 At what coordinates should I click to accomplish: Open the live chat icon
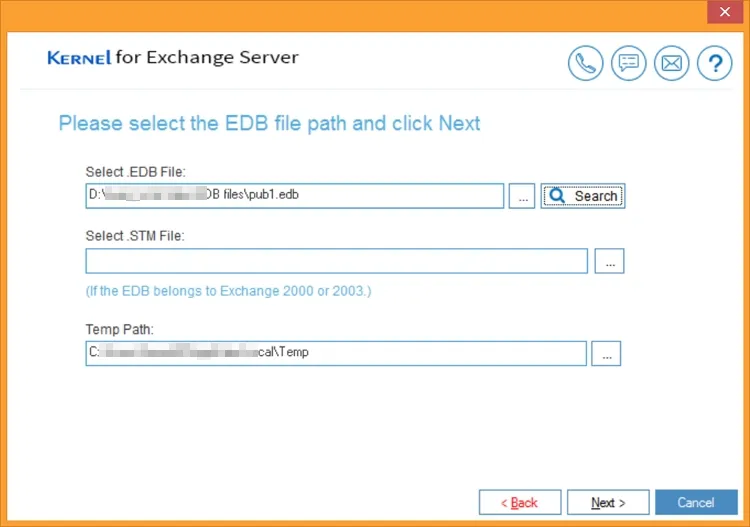point(629,63)
